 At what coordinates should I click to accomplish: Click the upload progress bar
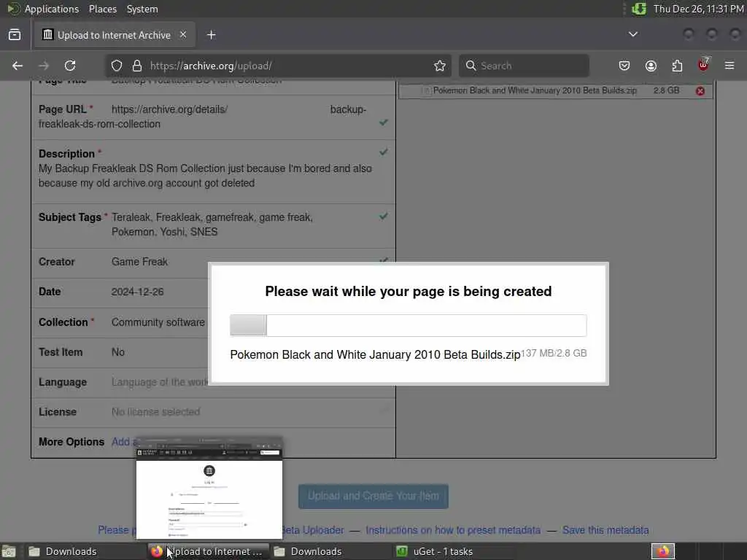click(x=409, y=325)
